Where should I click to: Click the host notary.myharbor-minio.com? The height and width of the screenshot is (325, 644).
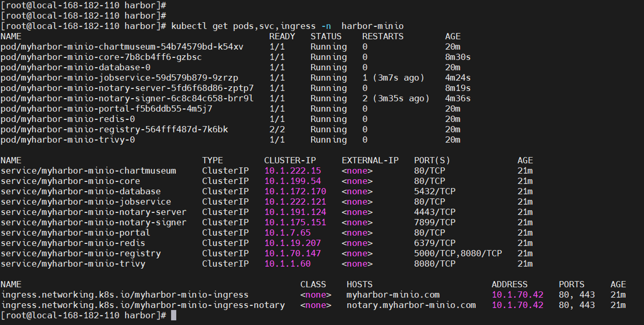[x=411, y=305]
